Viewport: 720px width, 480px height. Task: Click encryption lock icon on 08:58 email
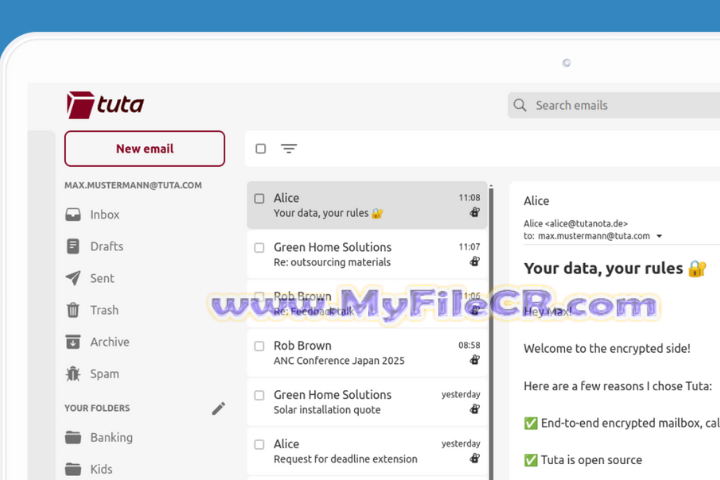475,360
